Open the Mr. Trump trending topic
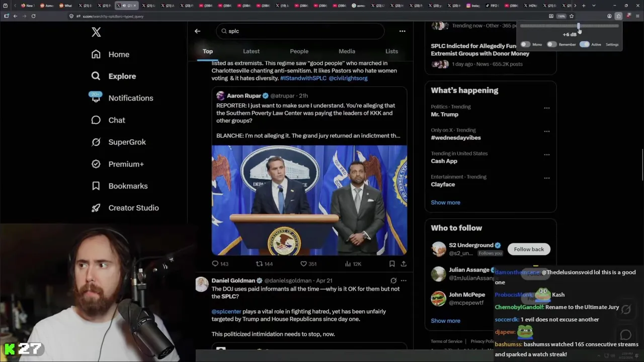 (x=444, y=115)
